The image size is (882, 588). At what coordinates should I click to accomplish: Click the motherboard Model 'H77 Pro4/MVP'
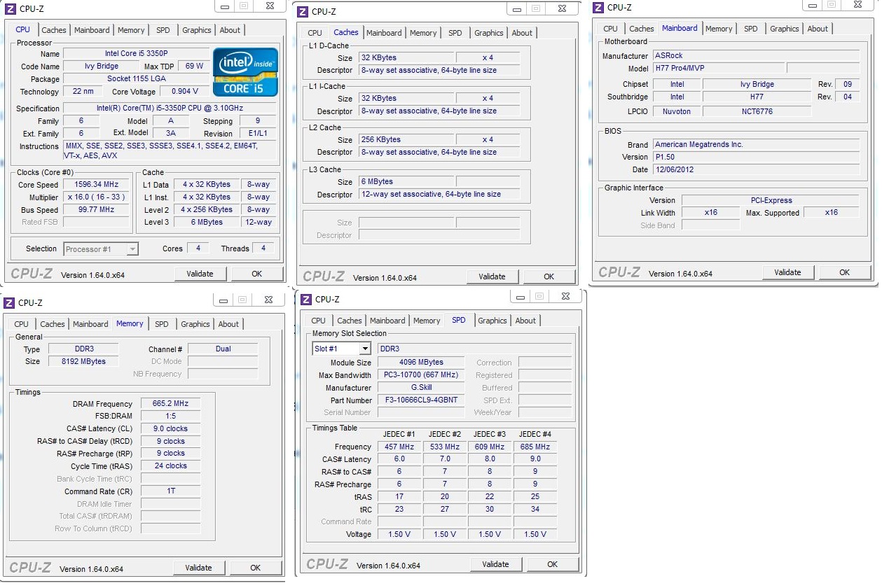click(x=717, y=68)
